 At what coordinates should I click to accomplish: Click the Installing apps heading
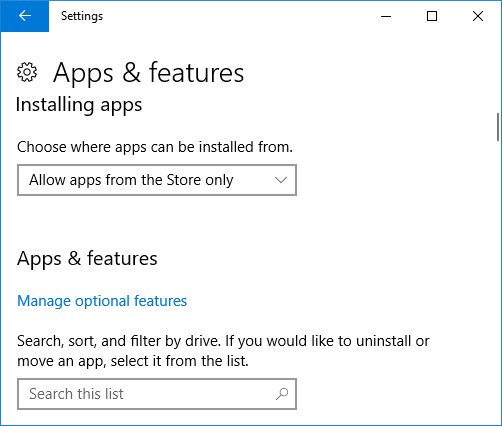pos(79,105)
